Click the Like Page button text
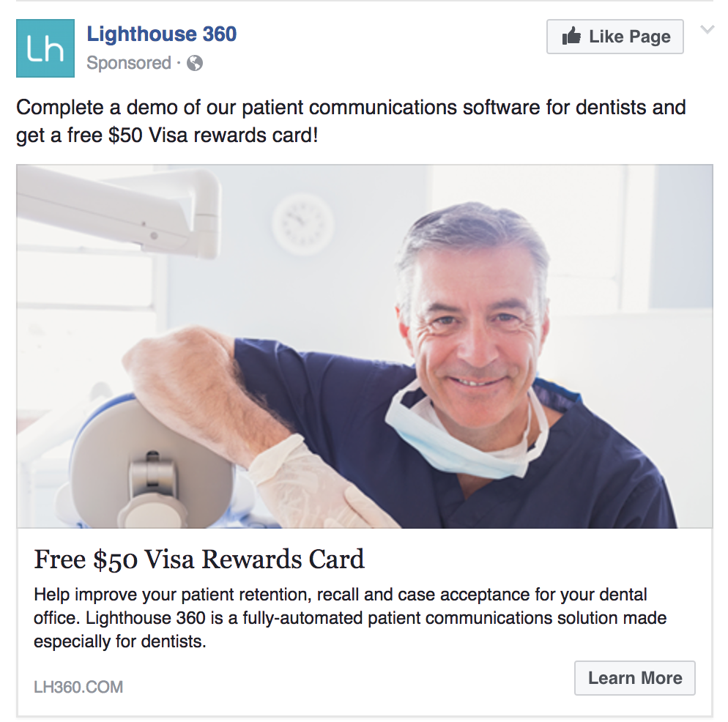Screen dimensions: 728x722 pyautogui.click(x=630, y=36)
